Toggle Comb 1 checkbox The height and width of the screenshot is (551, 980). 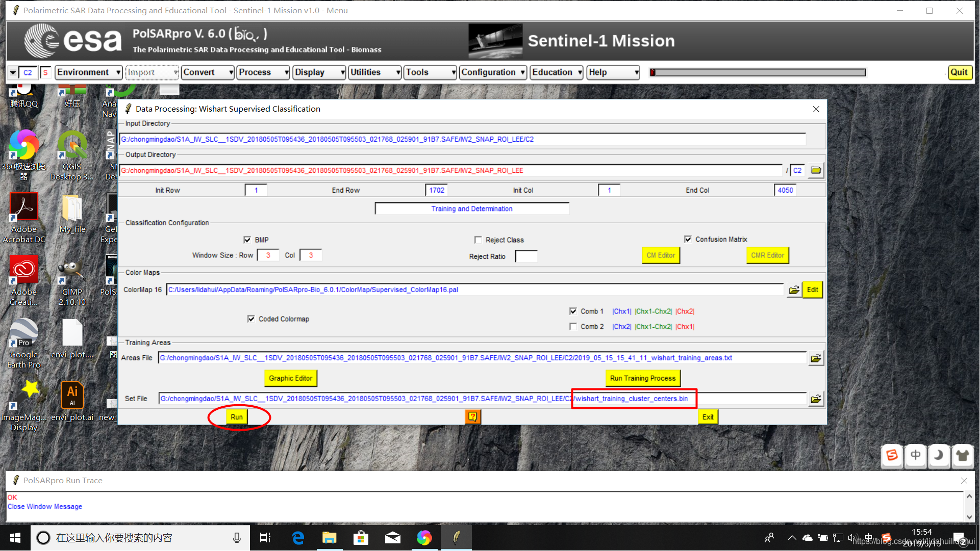[573, 311]
